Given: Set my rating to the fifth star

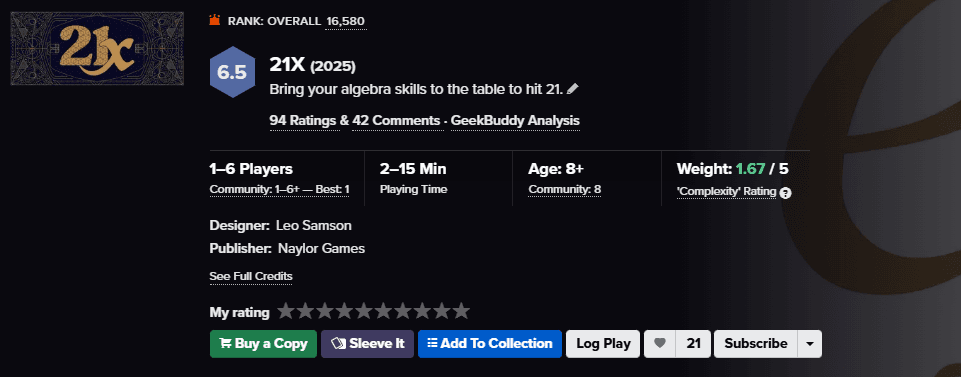Looking at the screenshot, I should click(x=363, y=311).
